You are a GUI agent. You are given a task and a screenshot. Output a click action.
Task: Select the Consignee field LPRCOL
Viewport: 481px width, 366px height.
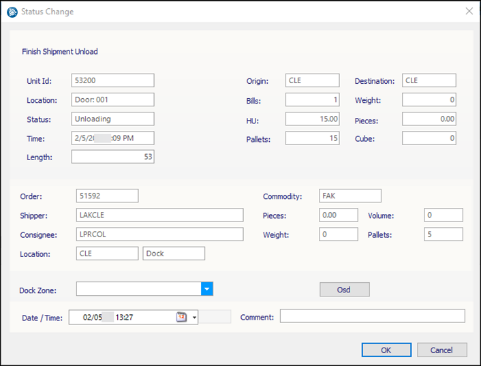point(160,234)
